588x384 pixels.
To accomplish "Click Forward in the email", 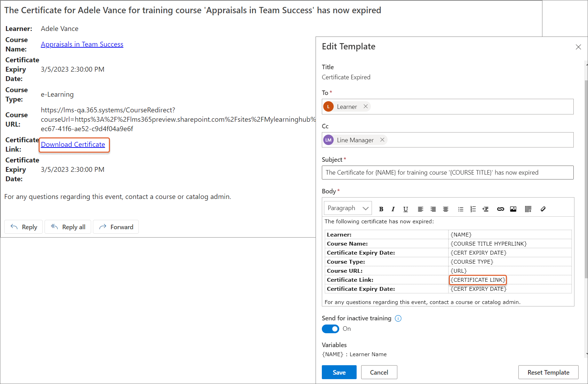I will tap(116, 227).
